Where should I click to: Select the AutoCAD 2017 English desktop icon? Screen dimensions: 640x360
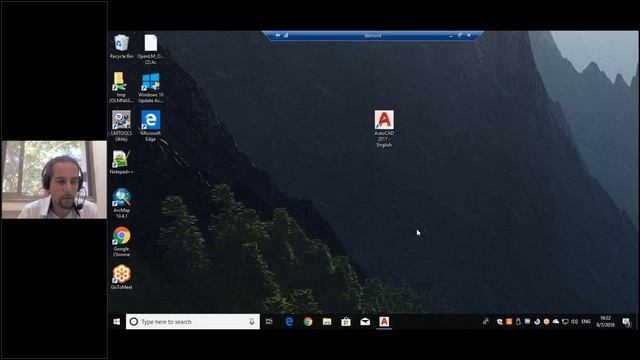[x=384, y=129]
